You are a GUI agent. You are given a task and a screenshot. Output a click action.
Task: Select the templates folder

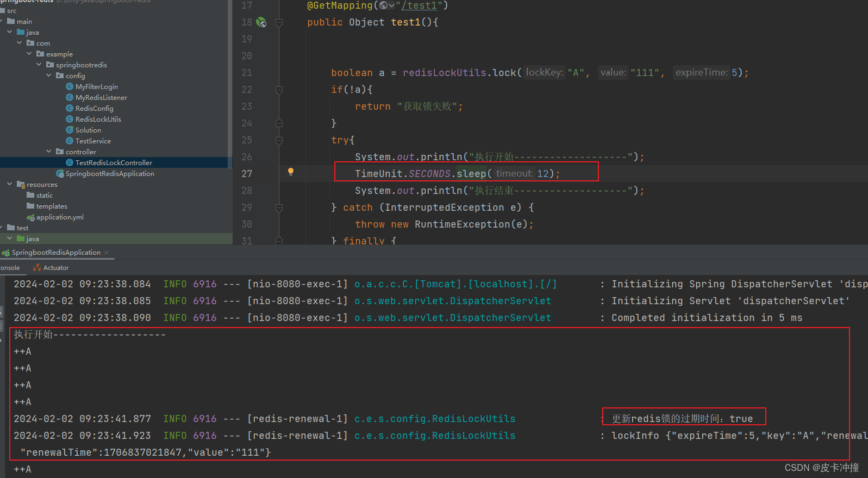click(52, 206)
